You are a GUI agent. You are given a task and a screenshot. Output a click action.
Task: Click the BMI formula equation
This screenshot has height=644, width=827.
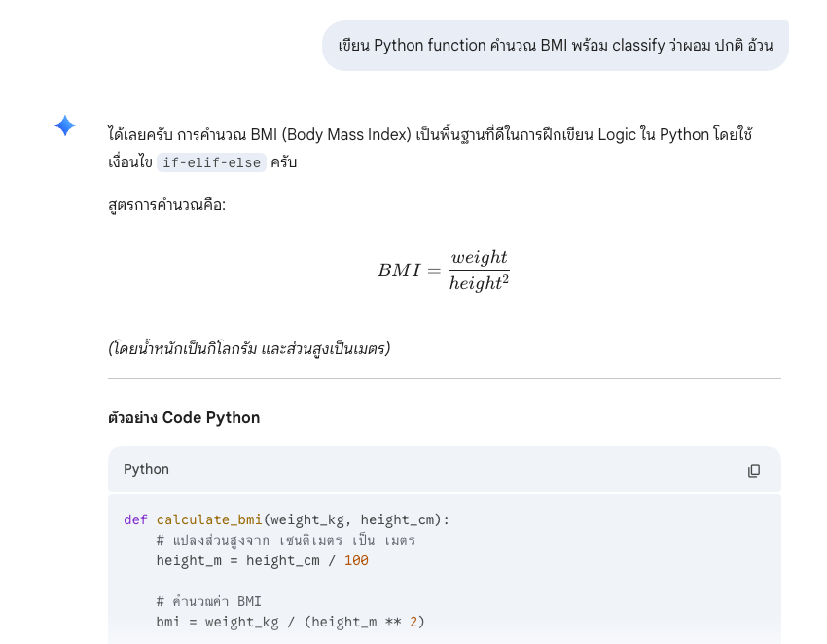[444, 270]
